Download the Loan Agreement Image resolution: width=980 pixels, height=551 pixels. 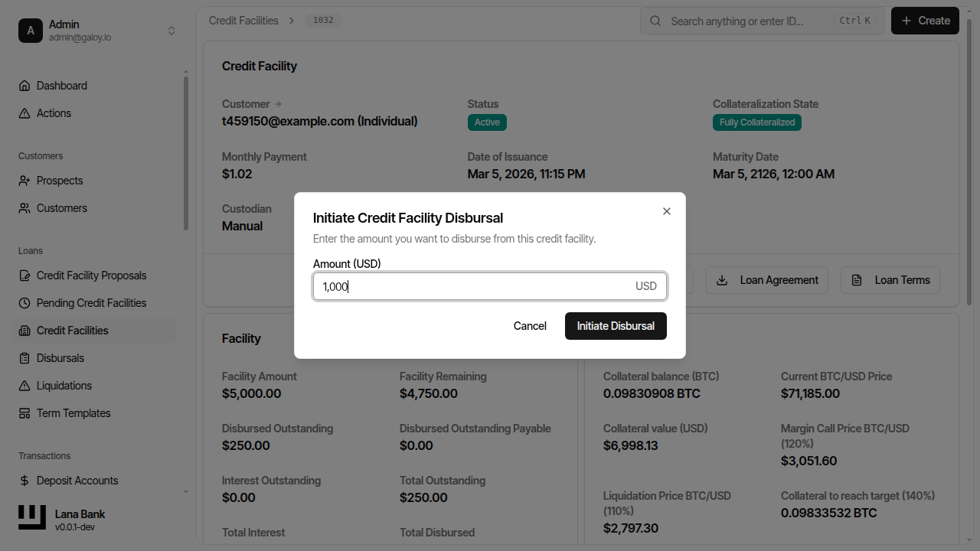pyautogui.click(x=767, y=280)
